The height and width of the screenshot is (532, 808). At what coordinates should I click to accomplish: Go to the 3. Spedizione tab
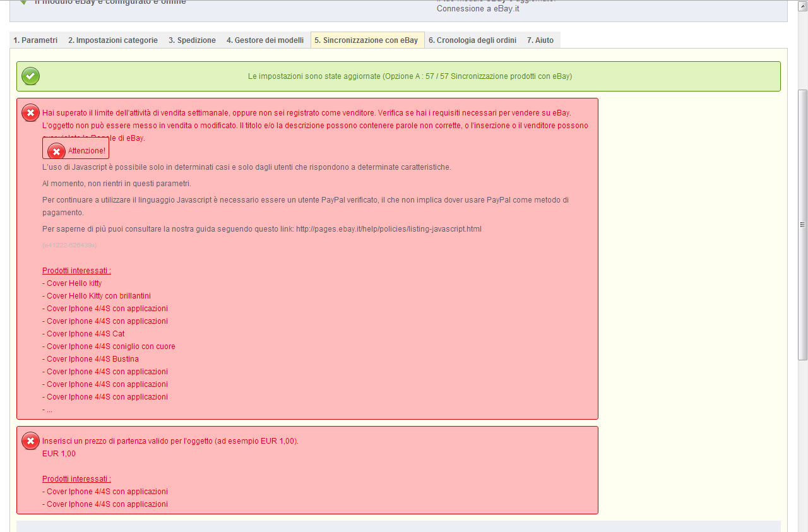pyautogui.click(x=192, y=40)
